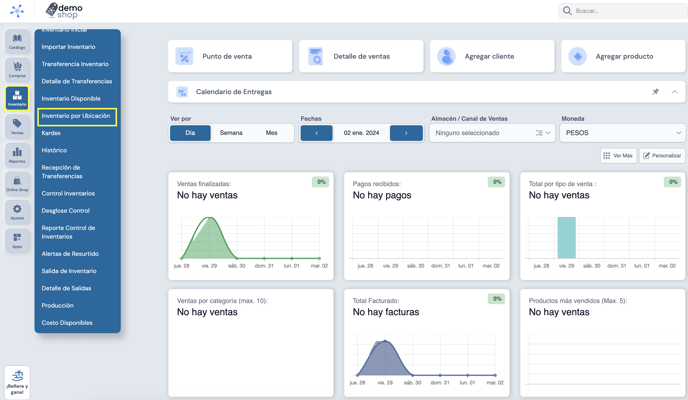Open Histórico menu item
Screen dimensions: 688x400
(54, 150)
